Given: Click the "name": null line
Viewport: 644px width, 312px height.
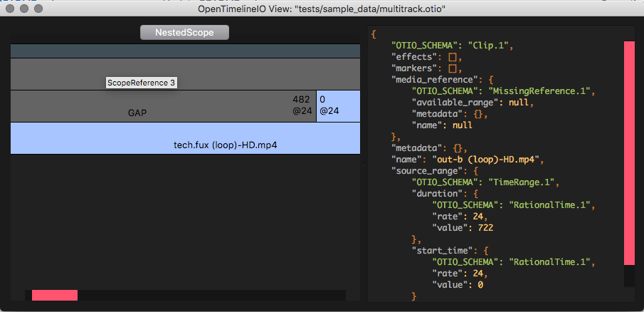Looking at the screenshot, I should 442,125.
